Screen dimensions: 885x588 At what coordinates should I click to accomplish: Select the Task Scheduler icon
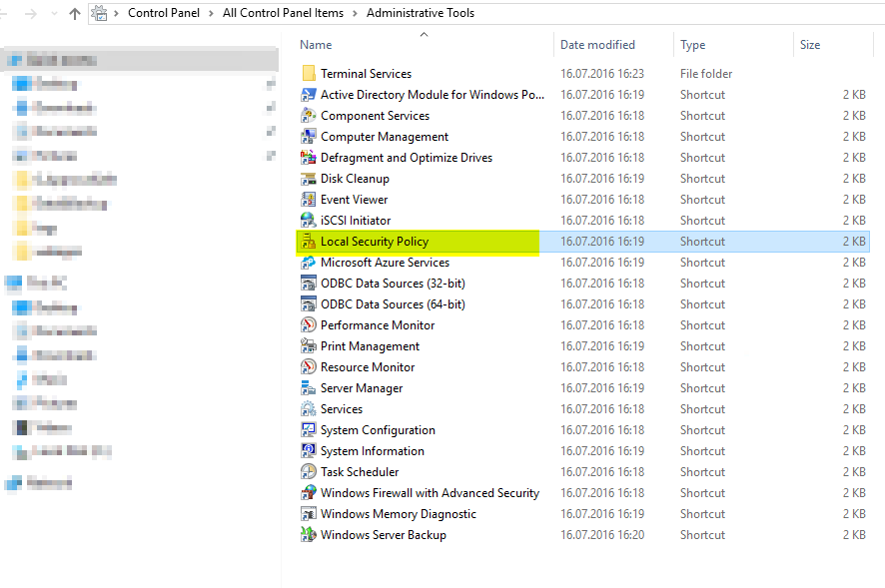coord(309,472)
